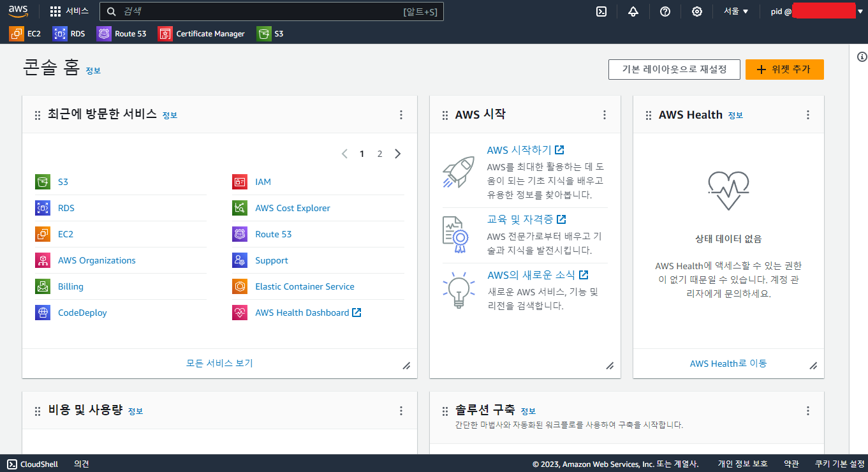
Task: Open RDS favorite in the shortcuts bar
Action: tap(68, 34)
